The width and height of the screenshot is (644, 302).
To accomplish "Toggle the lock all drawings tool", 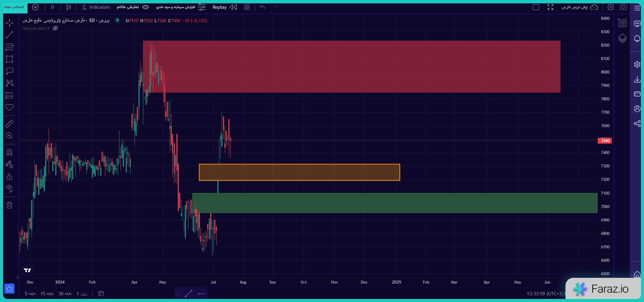I will (x=9, y=177).
